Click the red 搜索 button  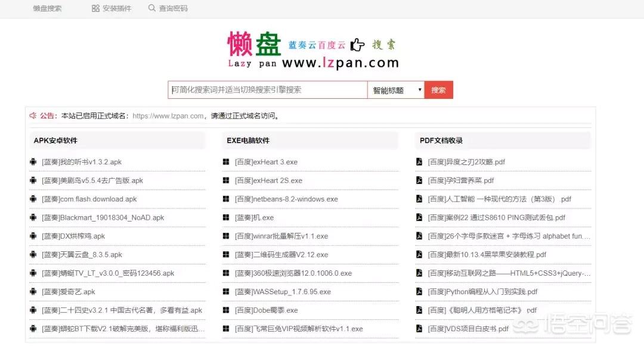(439, 90)
